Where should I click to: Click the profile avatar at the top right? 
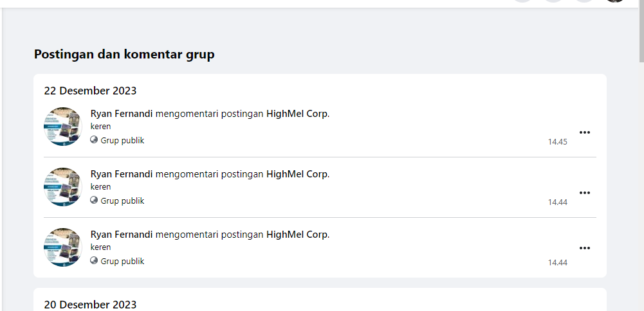615,2
